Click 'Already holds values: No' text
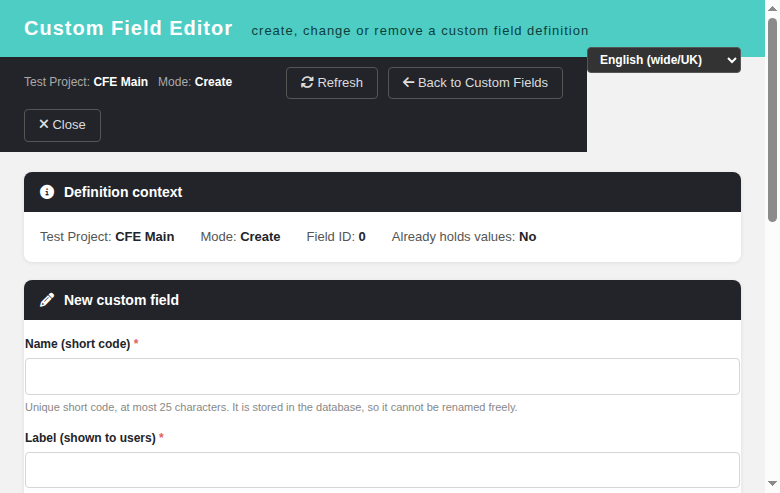Viewport: 780px width, 493px height. [x=464, y=237]
